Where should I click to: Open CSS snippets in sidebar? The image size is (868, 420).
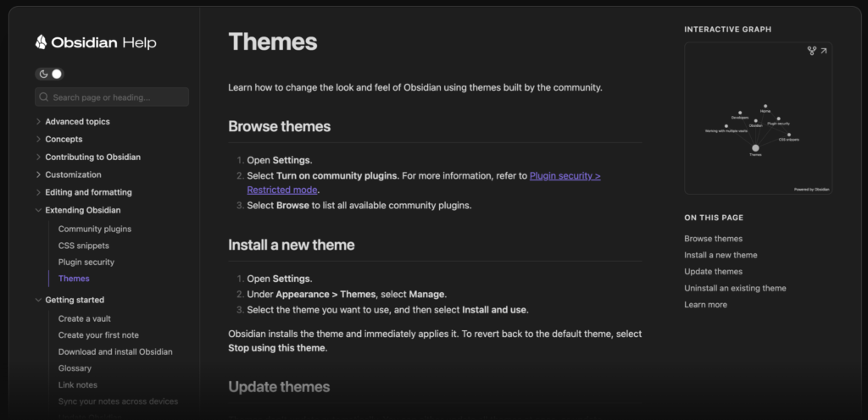(x=84, y=246)
